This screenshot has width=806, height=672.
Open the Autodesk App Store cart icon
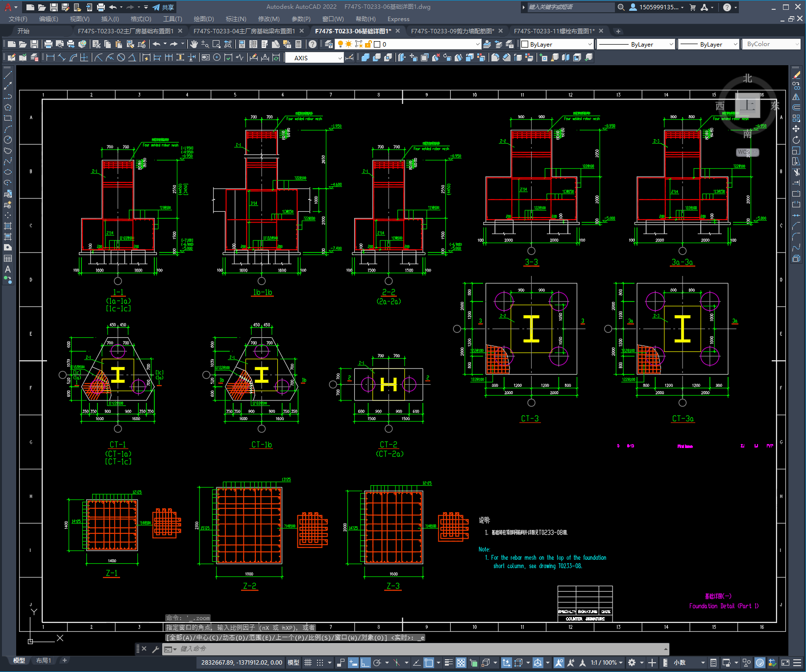point(693,7)
